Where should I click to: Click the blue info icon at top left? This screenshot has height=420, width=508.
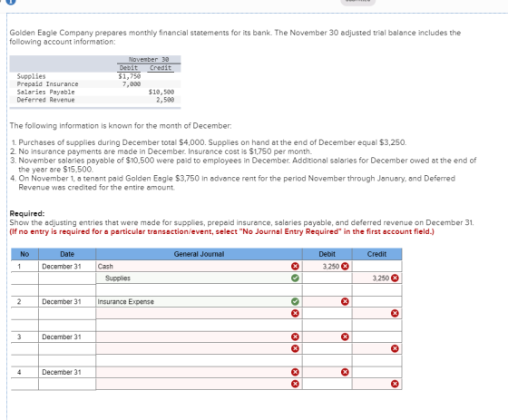coord(11,2)
